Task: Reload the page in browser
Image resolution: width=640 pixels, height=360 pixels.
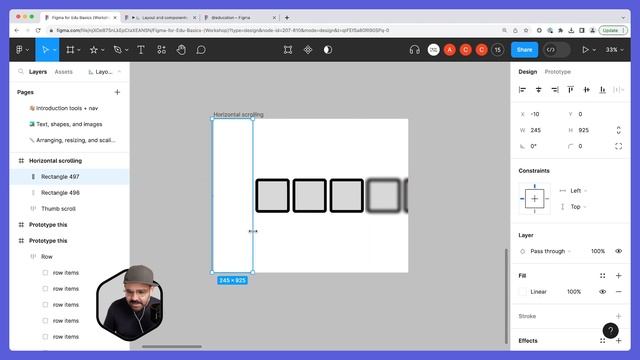Action: pyautogui.click(x=38, y=30)
